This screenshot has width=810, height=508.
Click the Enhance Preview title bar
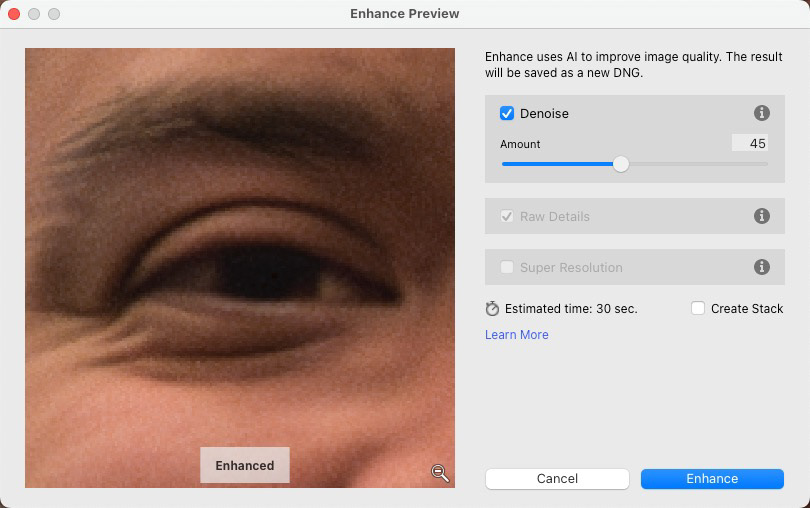click(404, 14)
